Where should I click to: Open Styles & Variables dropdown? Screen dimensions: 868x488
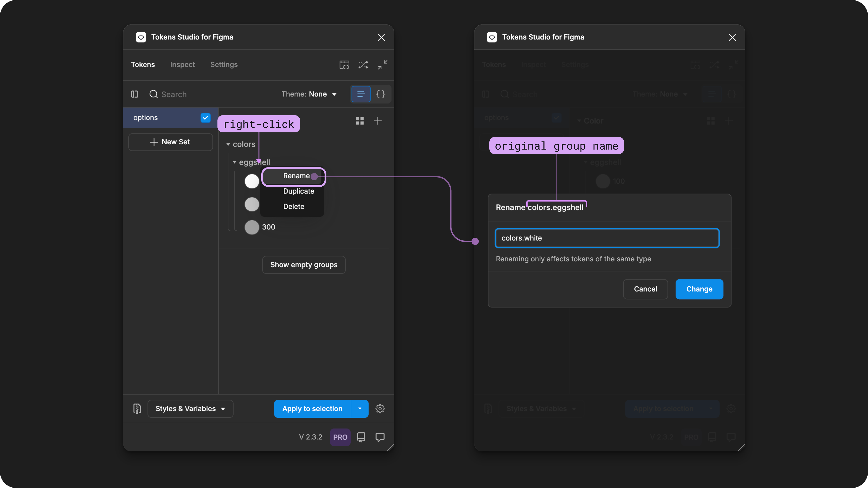point(190,408)
